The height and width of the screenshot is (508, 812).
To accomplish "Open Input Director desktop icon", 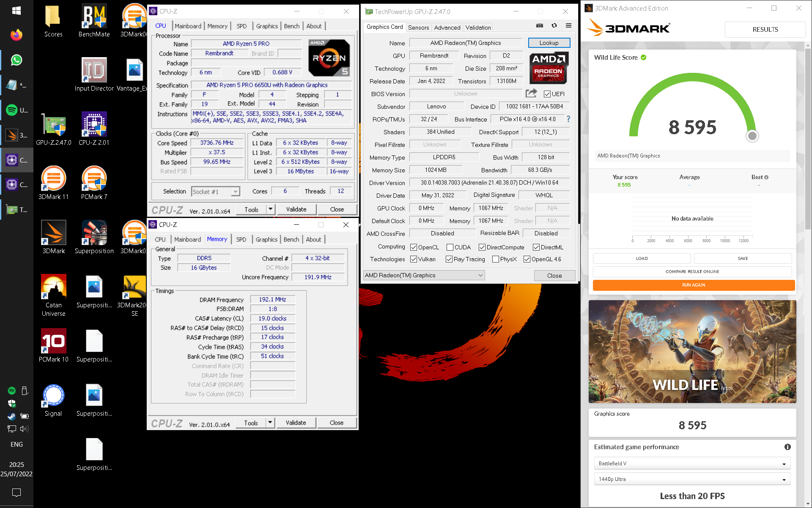I will click(x=94, y=75).
